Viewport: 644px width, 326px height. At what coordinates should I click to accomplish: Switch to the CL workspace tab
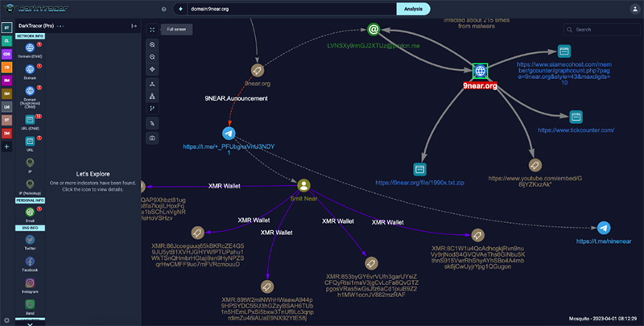tap(7, 40)
